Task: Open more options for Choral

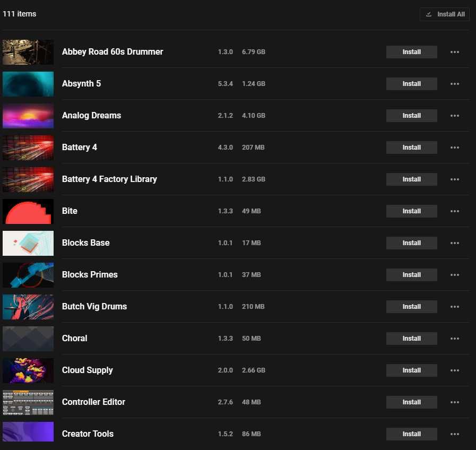Action: click(454, 339)
